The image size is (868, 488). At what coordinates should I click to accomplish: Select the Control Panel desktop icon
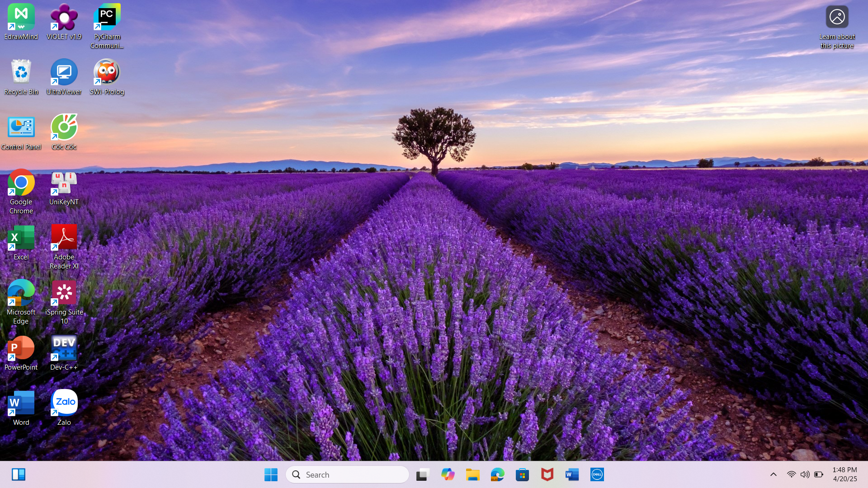[x=21, y=132]
